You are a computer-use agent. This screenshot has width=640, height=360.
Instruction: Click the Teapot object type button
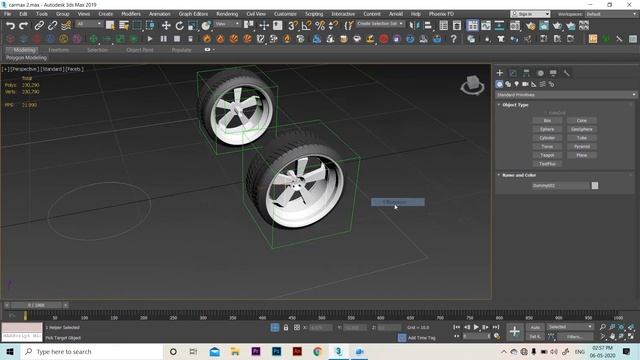547,155
